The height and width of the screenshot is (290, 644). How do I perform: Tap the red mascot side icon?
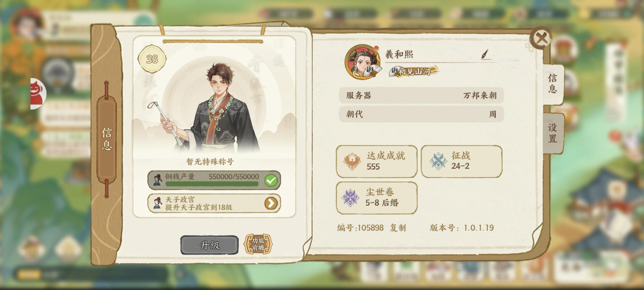coord(38,94)
